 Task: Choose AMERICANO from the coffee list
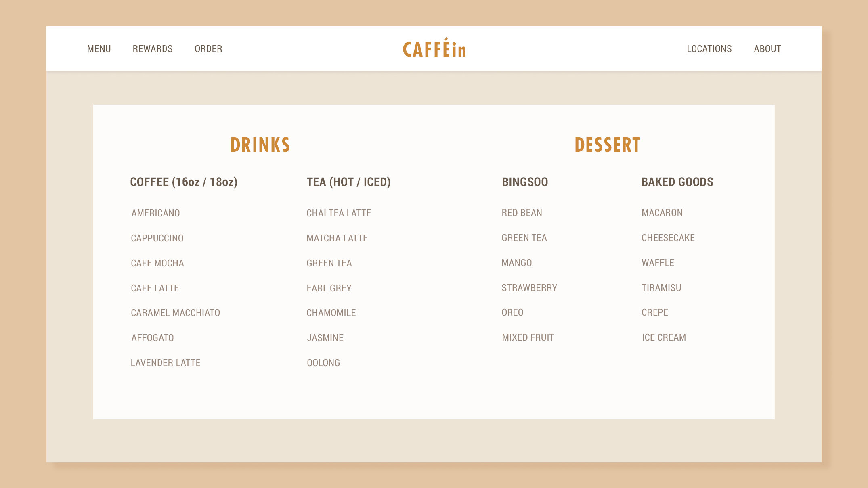pos(155,213)
